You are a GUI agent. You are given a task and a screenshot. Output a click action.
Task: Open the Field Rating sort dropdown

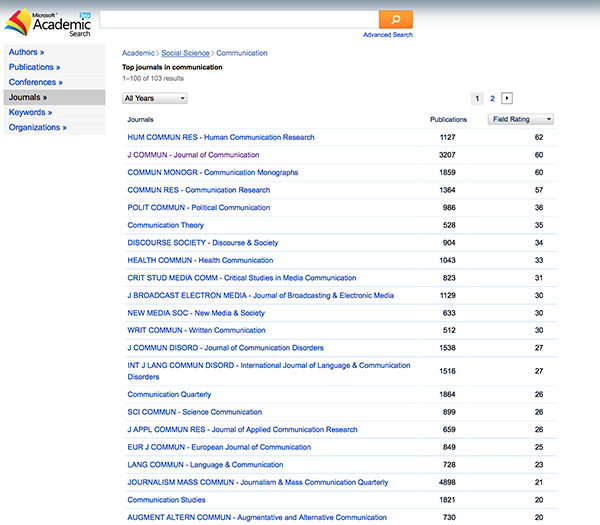pyautogui.click(x=520, y=119)
